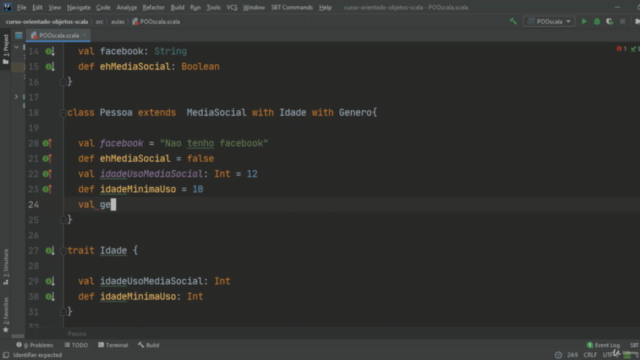The width and height of the screenshot is (640, 360).
Task: Click POOscala.scala breadcrumb in navigation bar
Action: tap(156, 22)
